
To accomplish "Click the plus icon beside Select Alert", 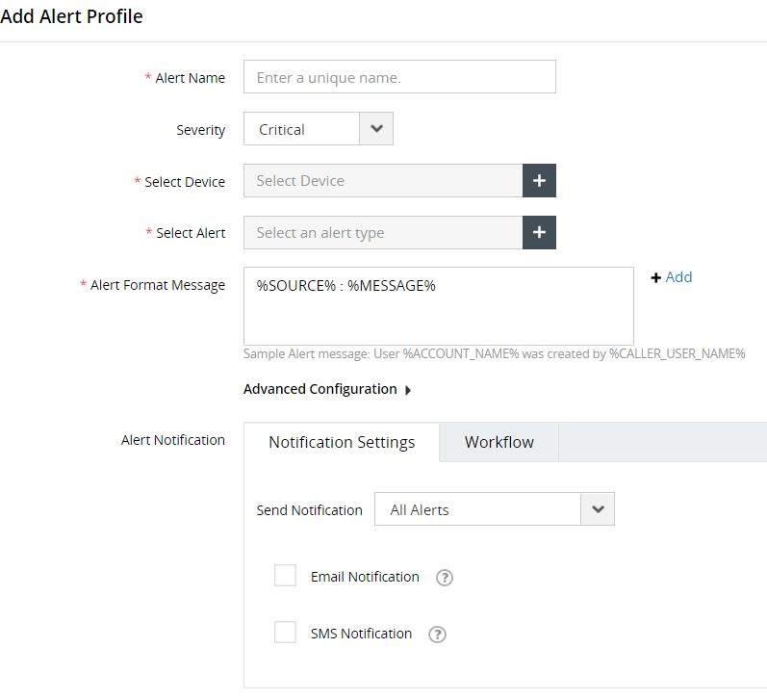I will pyautogui.click(x=539, y=232).
